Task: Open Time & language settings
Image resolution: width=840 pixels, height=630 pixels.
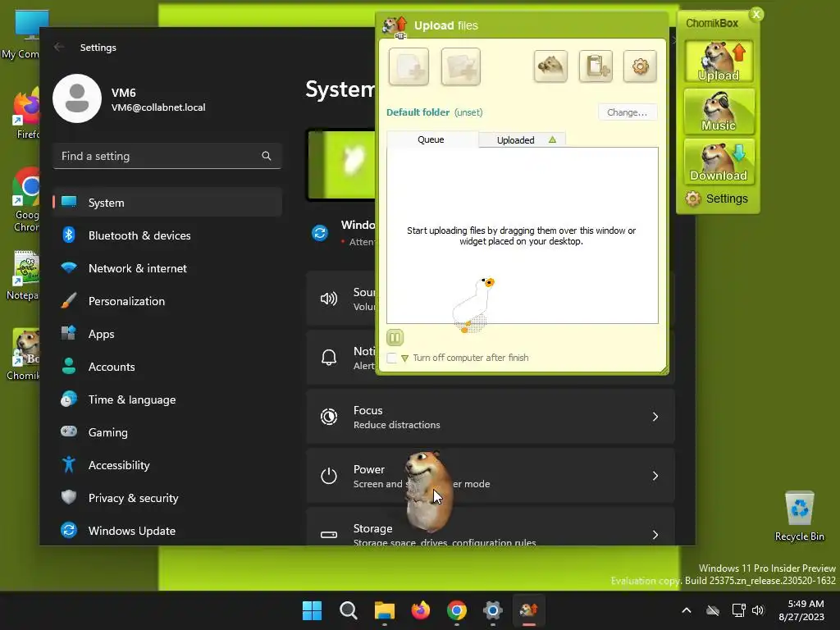Action: [167, 399]
